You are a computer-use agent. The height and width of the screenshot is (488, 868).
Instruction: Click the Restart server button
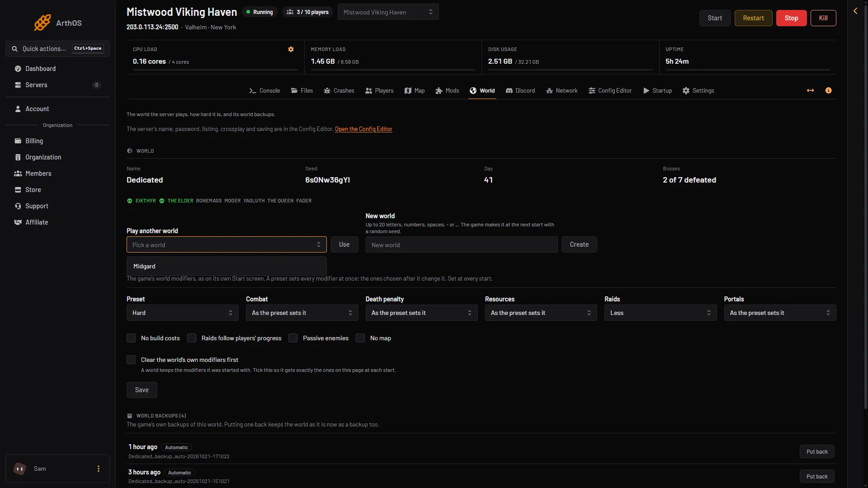(753, 18)
